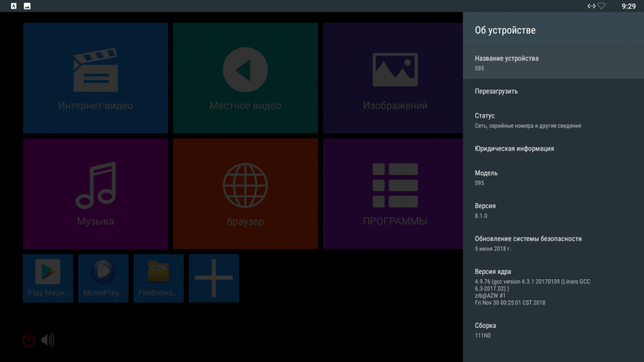Open Юридическая информация entry
The height and width of the screenshot is (362, 644).
[x=554, y=148]
